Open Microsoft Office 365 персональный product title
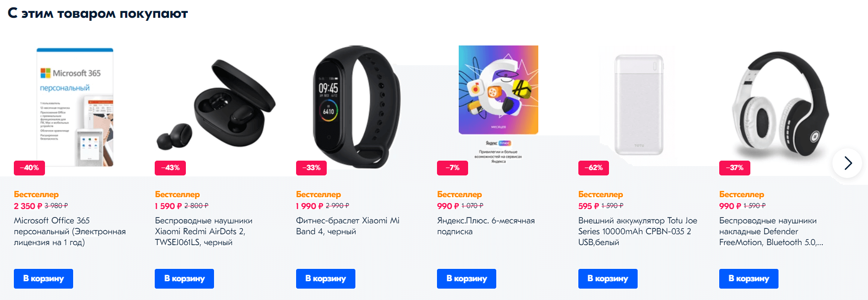Screen dimensions: 868x300 [70, 231]
